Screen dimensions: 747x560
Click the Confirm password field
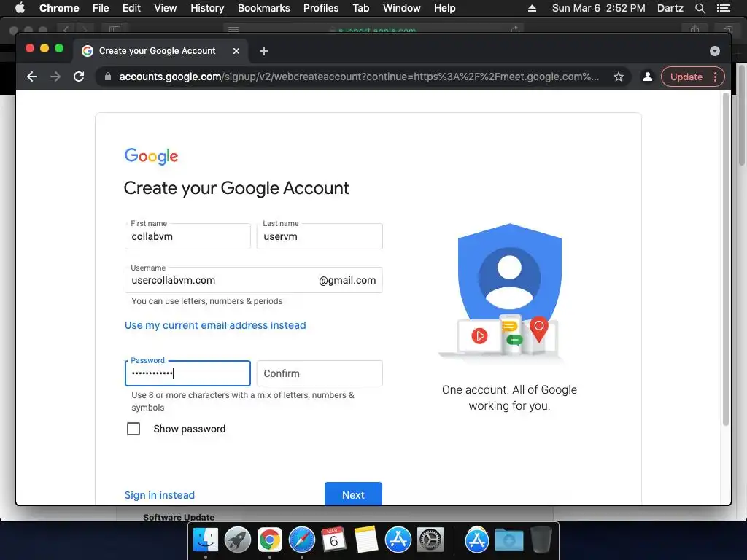pos(320,373)
